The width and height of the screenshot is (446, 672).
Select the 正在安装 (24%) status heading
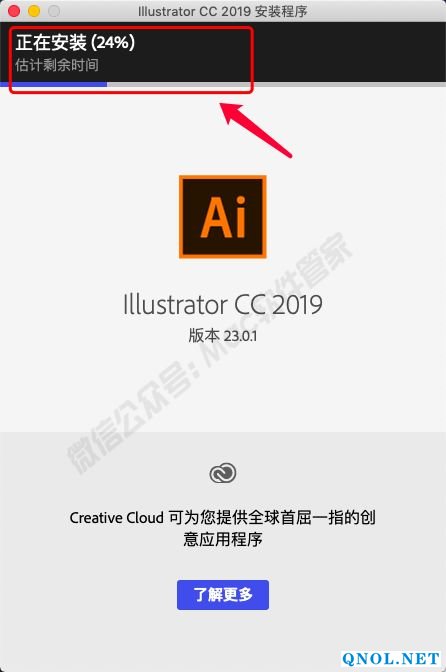pos(75,42)
